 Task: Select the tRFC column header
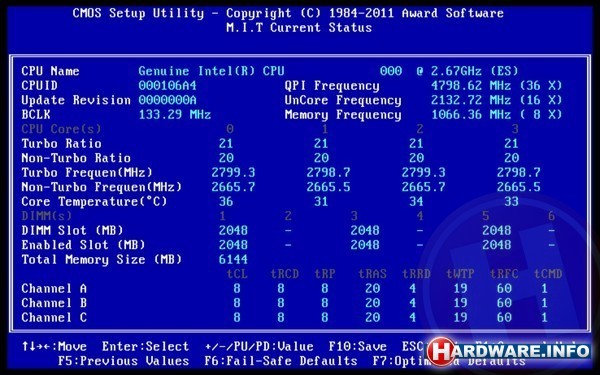pyautogui.click(x=504, y=274)
